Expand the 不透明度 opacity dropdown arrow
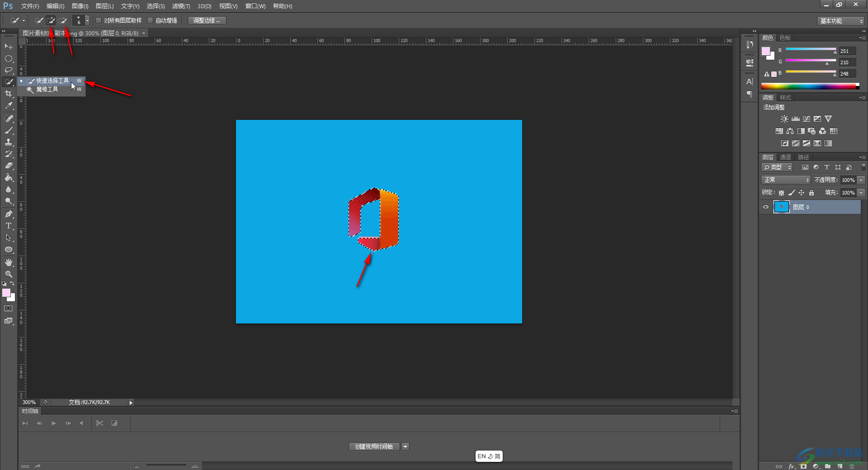The height and width of the screenshot is (470, 868). tap(861, 180)
